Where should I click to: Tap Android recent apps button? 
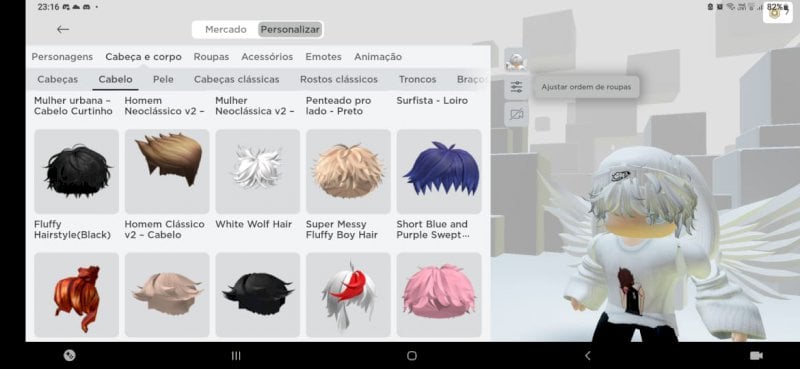(236, 356)
